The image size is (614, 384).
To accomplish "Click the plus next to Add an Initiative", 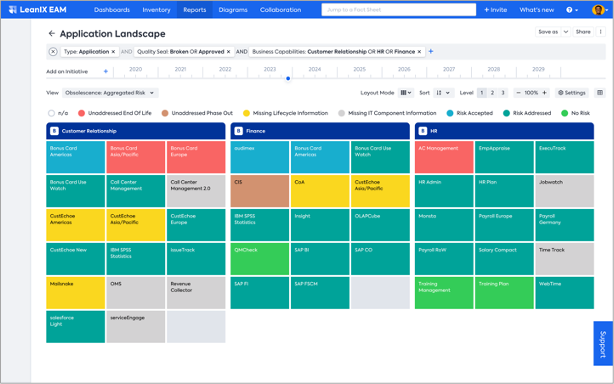I will pos(106,71).
